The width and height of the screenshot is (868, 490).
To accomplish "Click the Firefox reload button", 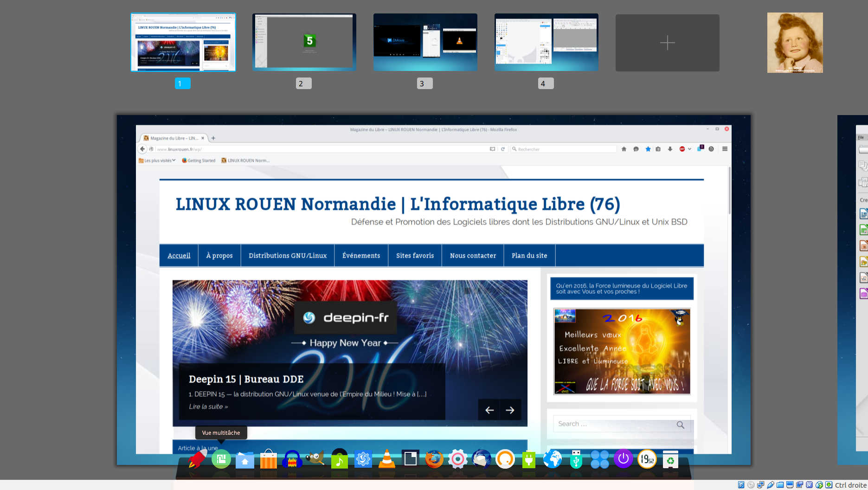I will click(x=502, y=149).
